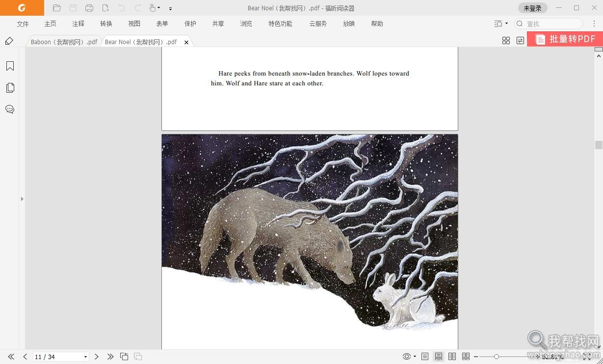Click the split view button atop scrollbar
Viewport: 603px width, 364px height.
[599, 49]
